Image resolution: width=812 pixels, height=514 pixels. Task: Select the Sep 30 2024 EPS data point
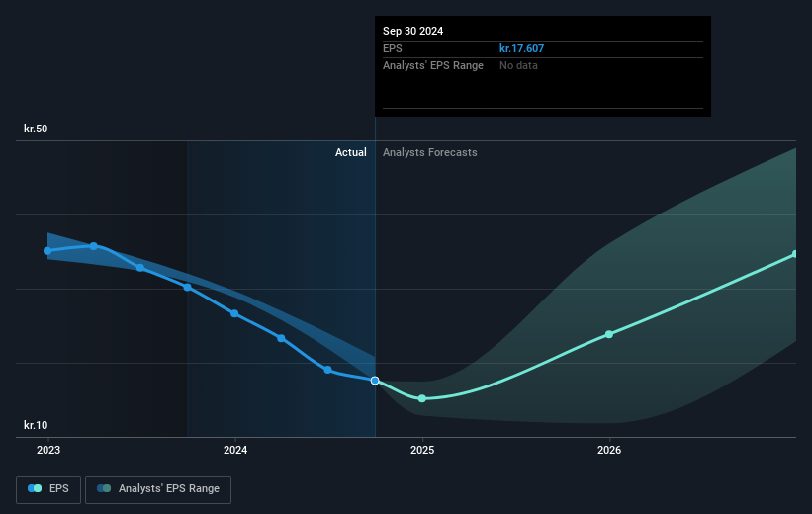(375, 381)
